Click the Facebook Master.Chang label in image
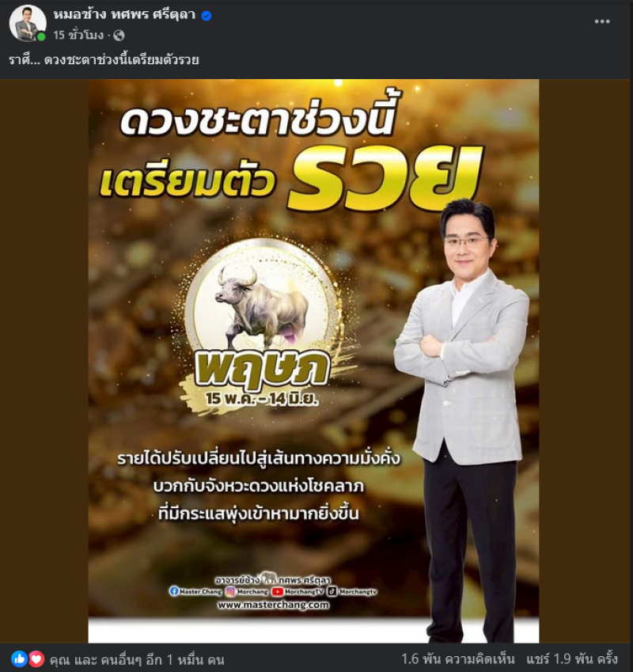This screenshot has height=672, width=633. (x=195, y=591)
